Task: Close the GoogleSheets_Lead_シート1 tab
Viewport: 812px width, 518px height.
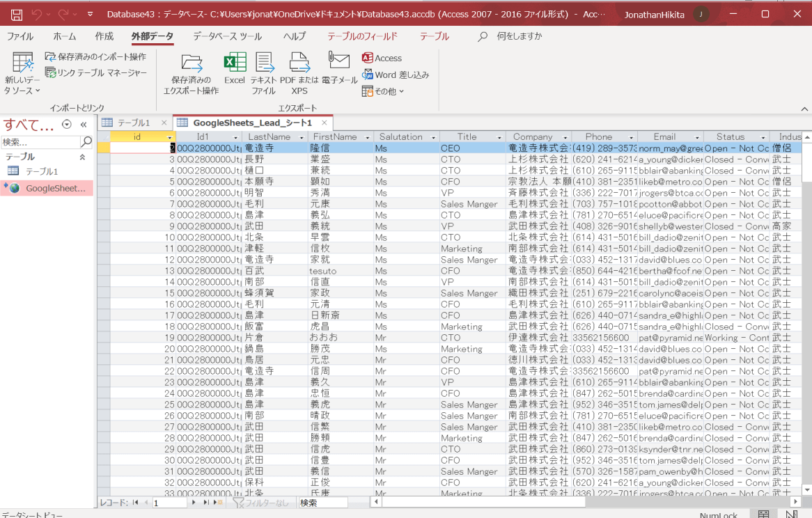Action: [325, 123]
